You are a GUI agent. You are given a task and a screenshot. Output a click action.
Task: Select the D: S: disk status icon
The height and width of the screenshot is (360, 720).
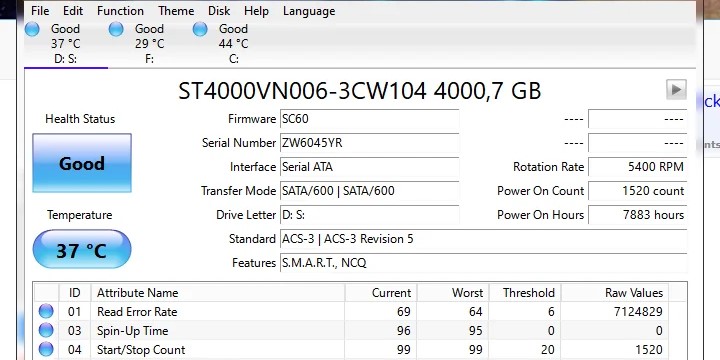coord(32,29)
